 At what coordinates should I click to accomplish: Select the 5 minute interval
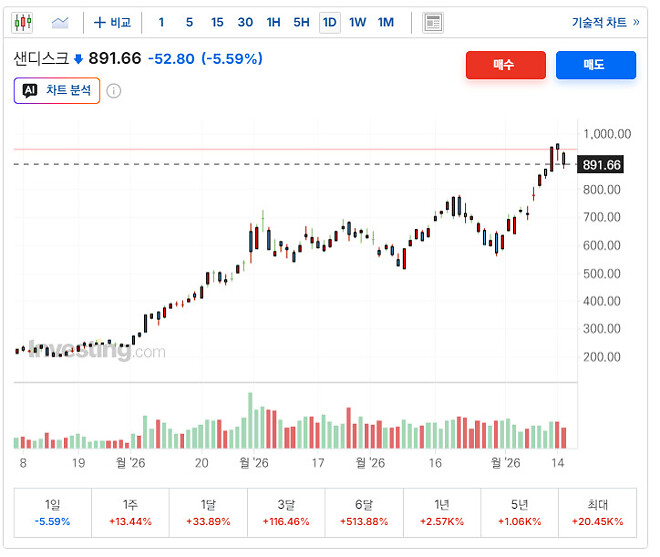[x=189, y=22]
